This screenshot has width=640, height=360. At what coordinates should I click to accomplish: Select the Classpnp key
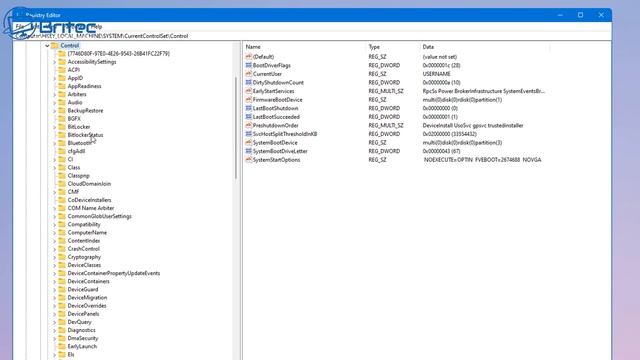[x=78, y=176]
